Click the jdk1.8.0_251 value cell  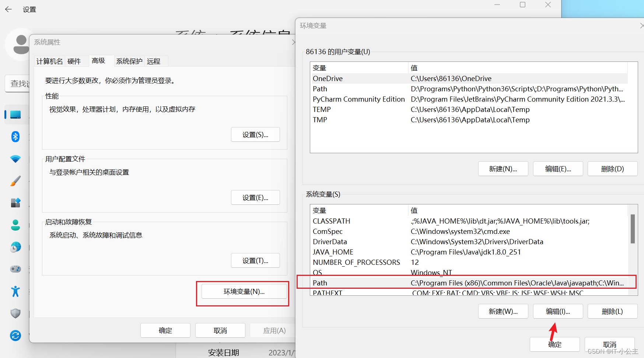(x=466, y=252)
